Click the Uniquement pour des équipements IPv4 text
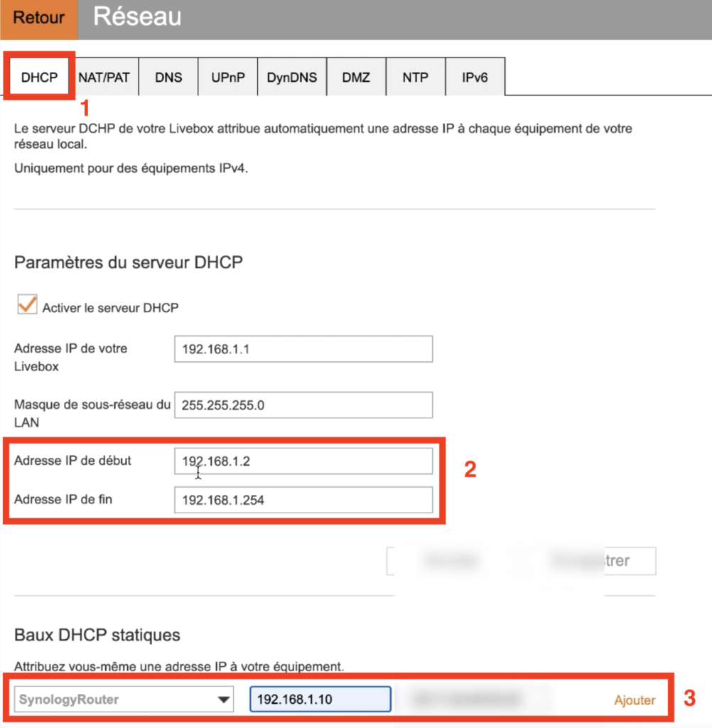 tap(131, 168)
